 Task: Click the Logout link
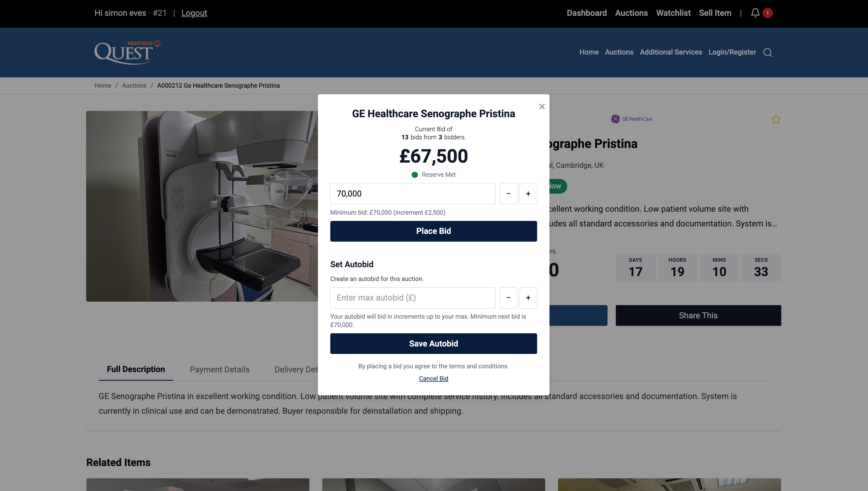coord(194,13)
